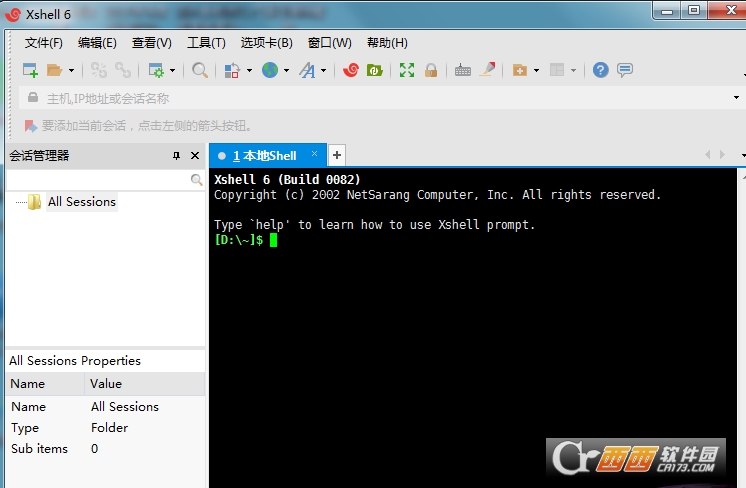Click the session manager search field
This screenshot has height=488, width=746.
[x=98, y=179]
